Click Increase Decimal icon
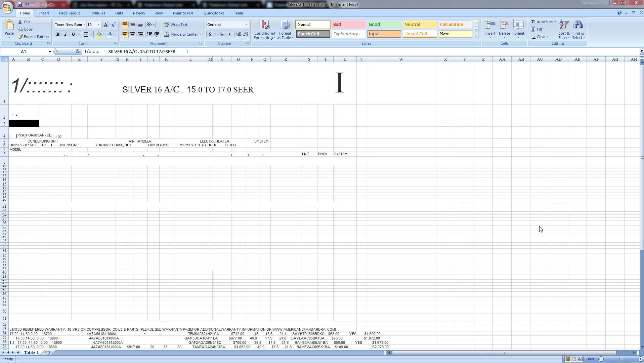 238,34
